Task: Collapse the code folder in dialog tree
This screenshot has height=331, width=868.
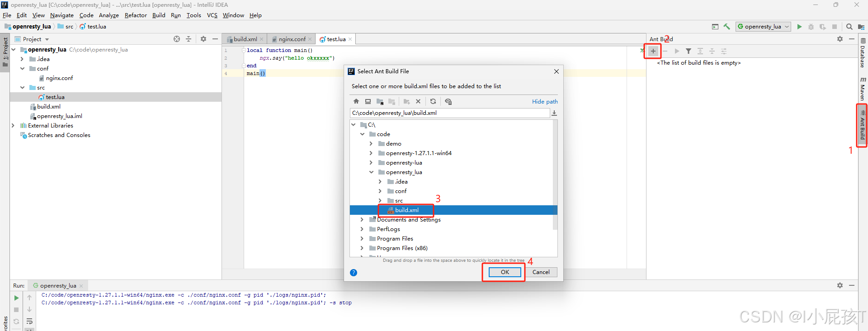Action: (x=362, y=134)
